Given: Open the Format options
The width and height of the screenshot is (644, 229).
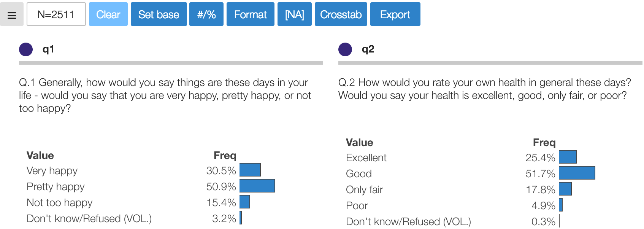Looking at the screenshot, I should (x=250, y=14).
